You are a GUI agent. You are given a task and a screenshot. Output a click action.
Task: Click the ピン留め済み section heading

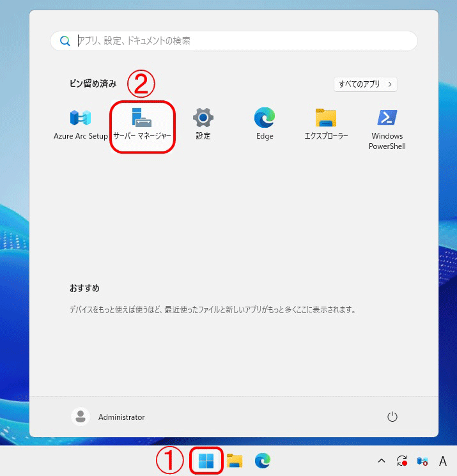(93, 84)
